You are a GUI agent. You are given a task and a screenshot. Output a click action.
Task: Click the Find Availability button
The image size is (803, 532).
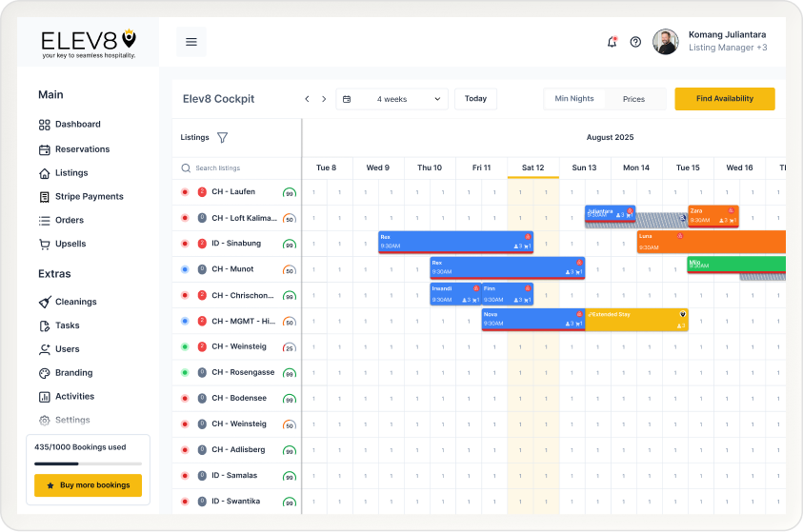pyautogui.click(x=724, y=99)
